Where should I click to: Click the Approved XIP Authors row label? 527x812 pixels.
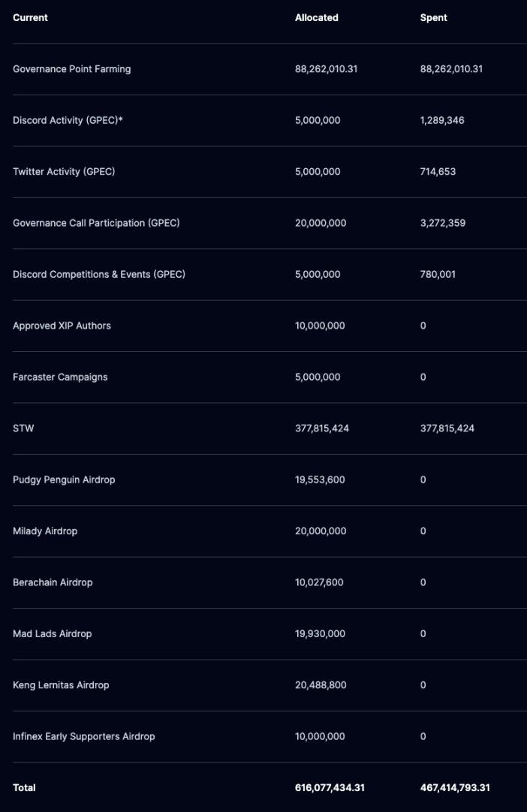click(x=62, y=326)
